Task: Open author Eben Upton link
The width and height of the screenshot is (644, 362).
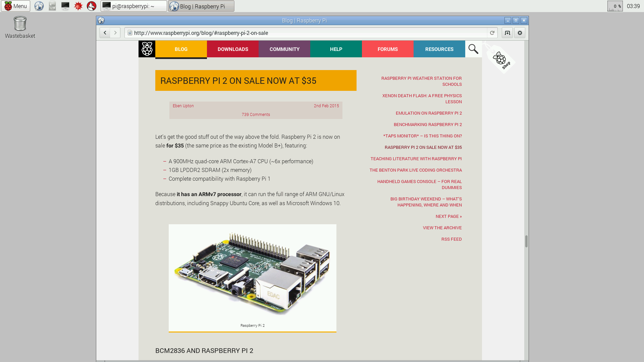Action: point(183,106)
